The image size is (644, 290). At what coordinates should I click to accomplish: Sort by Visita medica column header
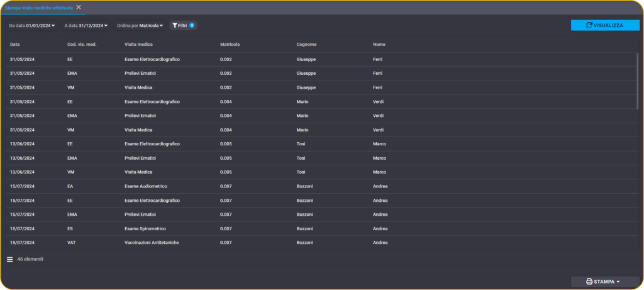click(138, 45)
